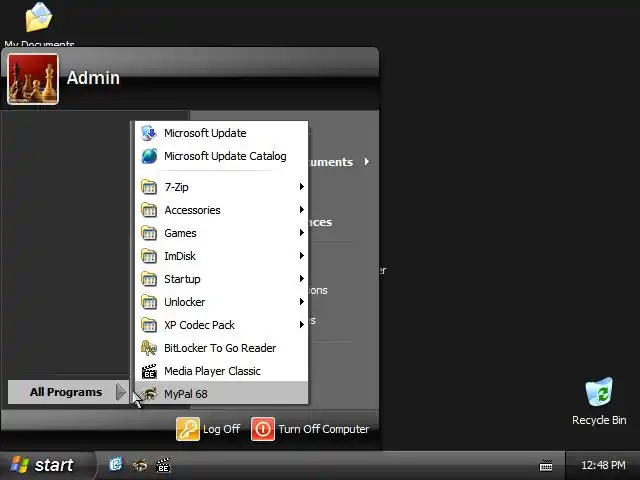Click the red Turn Off power icon
Viewport: 640px width, 480px height.
point(263,429)
